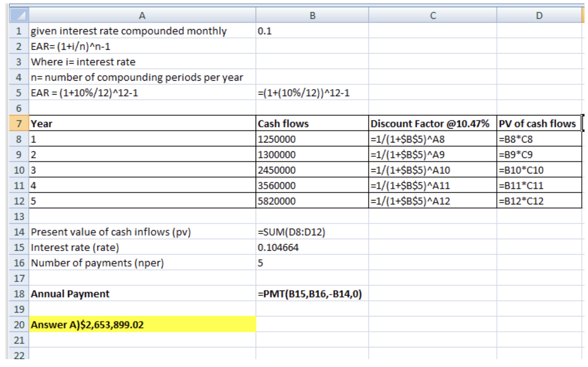Click highlighted 'Answer A)$2,653,899.02' cell
The image size is (588, 367).
(x=142, y=325)
